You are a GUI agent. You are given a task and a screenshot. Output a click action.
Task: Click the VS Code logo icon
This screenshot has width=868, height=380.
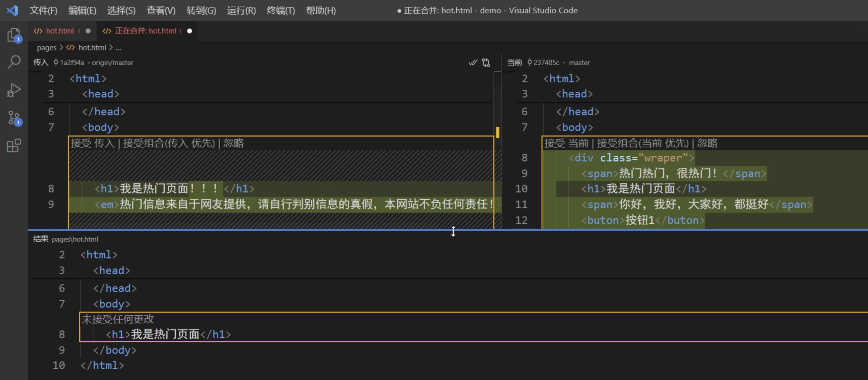(x=12, y=10)
